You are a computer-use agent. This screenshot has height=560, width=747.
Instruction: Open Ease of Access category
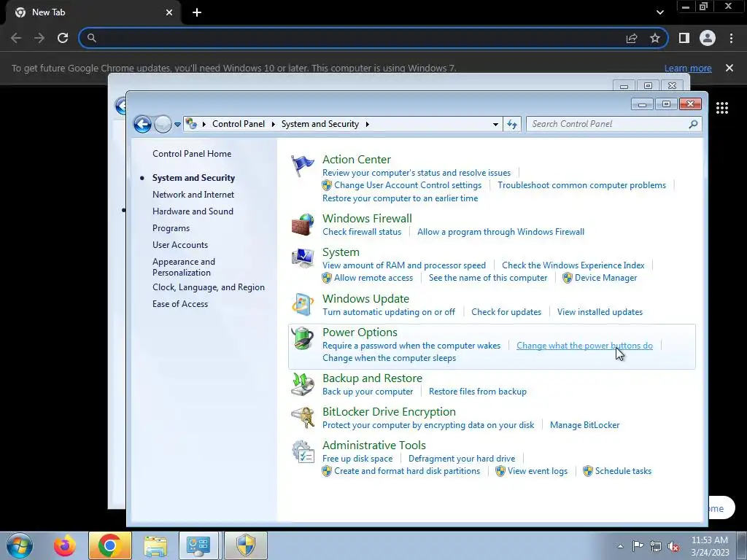pyautogui.click(x=180, y=304)
